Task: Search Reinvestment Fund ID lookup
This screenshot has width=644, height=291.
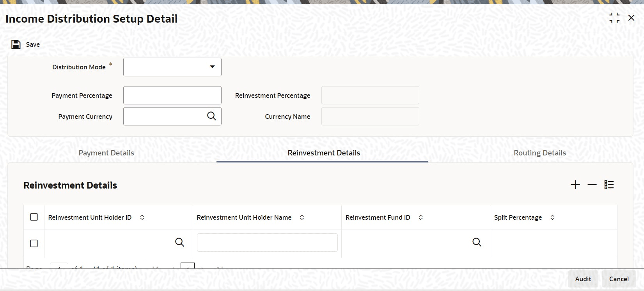Action: (x=477, y=242)
